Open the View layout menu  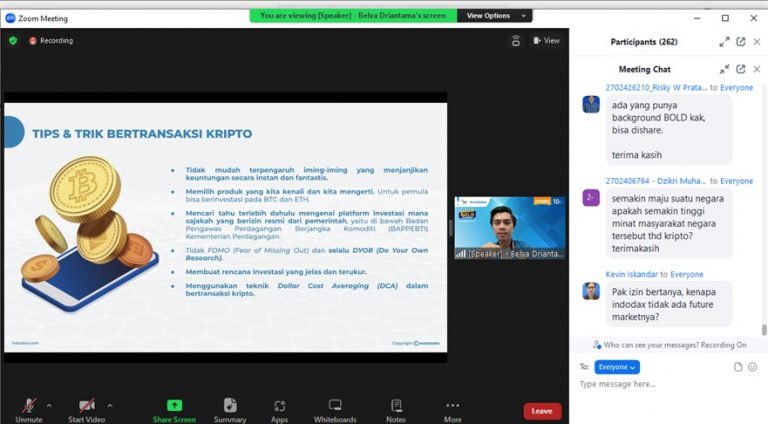[546, 41]
